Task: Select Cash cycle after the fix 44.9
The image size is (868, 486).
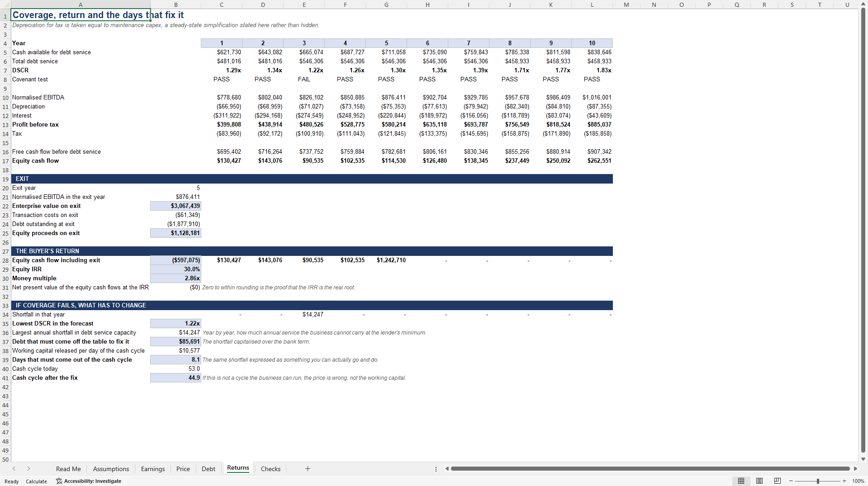Action: 175,377
